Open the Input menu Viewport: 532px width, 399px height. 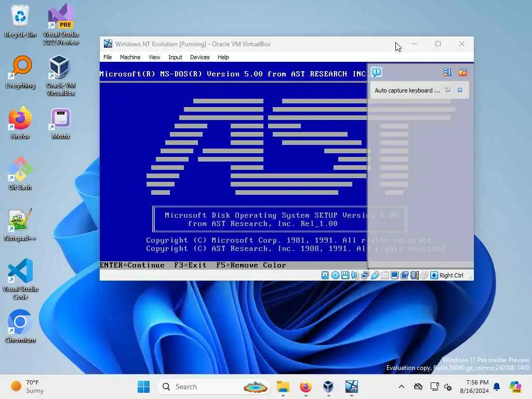[x=175, y=57]
